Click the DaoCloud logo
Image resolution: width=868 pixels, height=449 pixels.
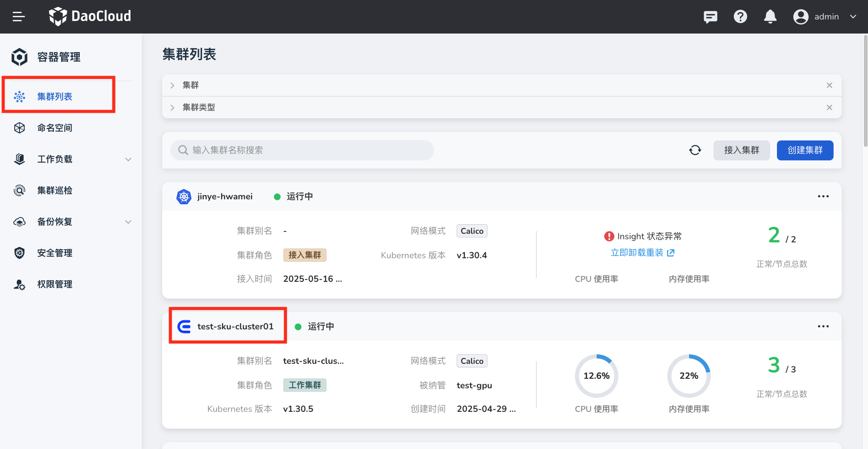[90, 16]
